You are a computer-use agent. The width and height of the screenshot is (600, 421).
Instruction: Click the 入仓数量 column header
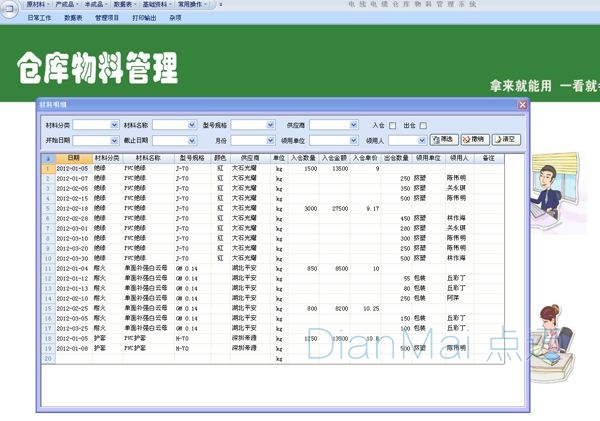pos(303,158)
